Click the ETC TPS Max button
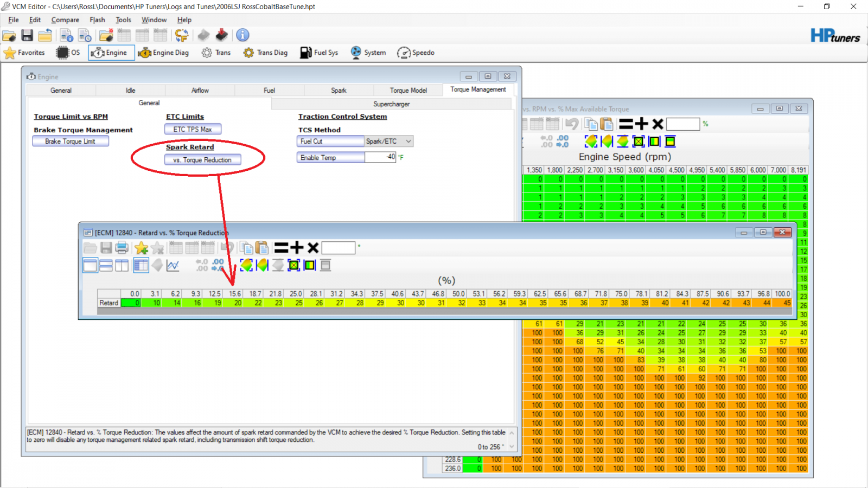 (x=193, y=129)
